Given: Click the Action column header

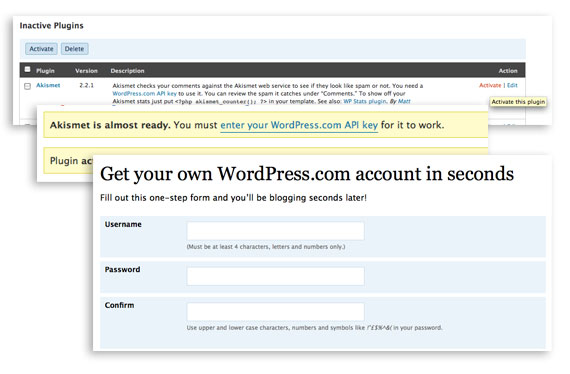Looking at the screenshot, I should click(x=508, y=71).
